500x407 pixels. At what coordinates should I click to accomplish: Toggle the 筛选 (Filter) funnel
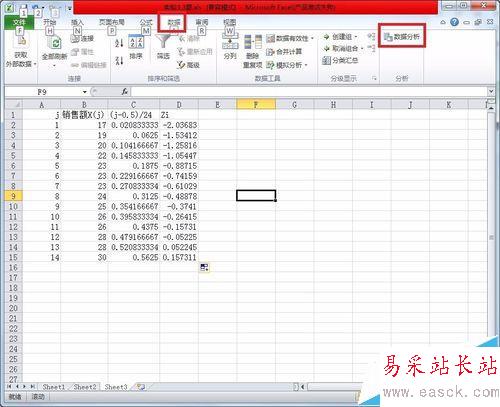pos(163,46)
